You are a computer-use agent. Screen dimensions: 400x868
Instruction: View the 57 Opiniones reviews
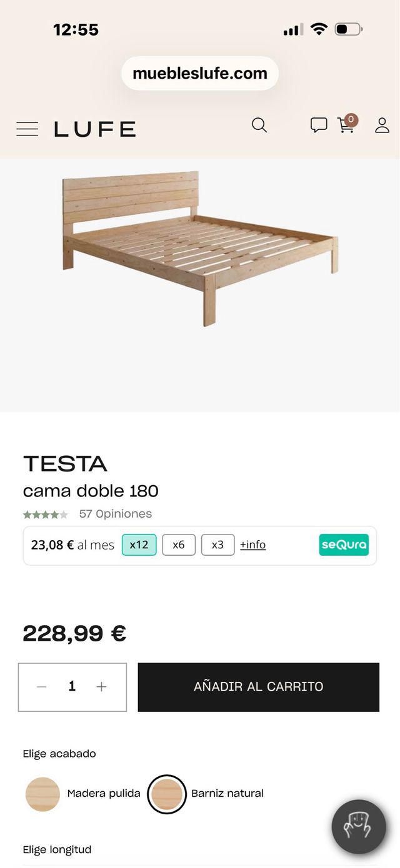115,514
